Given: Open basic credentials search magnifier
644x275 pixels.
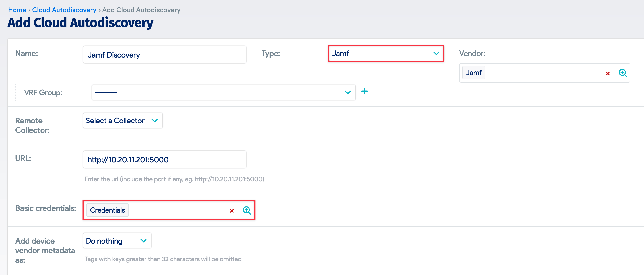Looking at the screenshot, I should coord(247,211).
